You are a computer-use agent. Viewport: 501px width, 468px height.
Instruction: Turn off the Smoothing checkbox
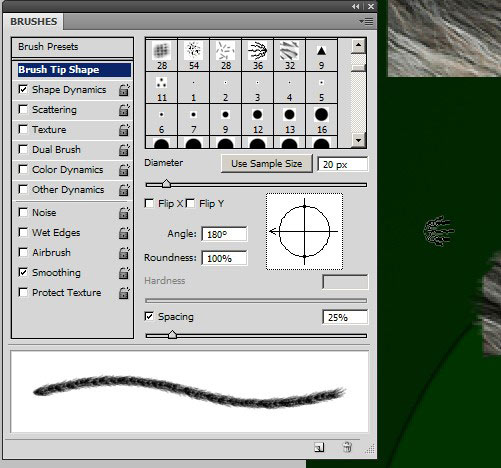click(23, 272)
